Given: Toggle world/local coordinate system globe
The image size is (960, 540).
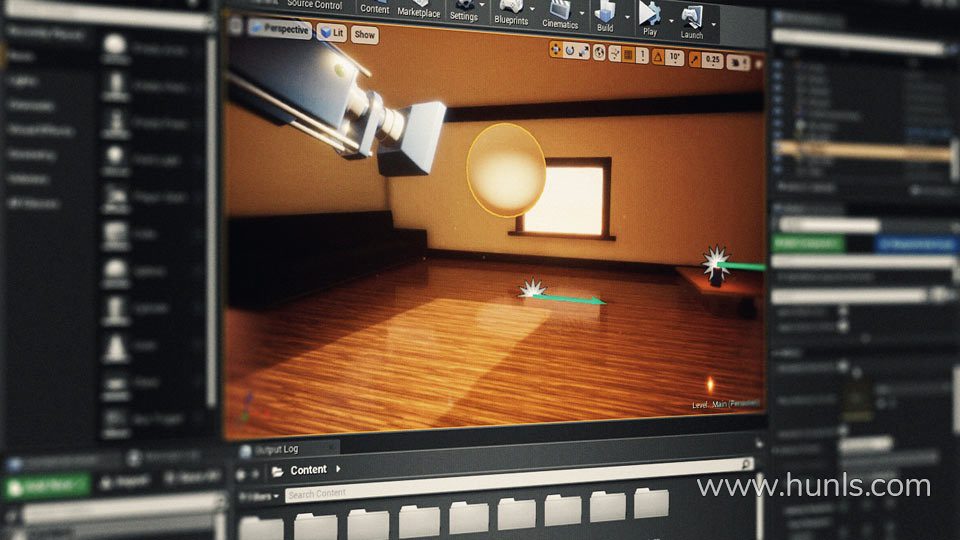Looking at the screenshot, I should [599, 53].
